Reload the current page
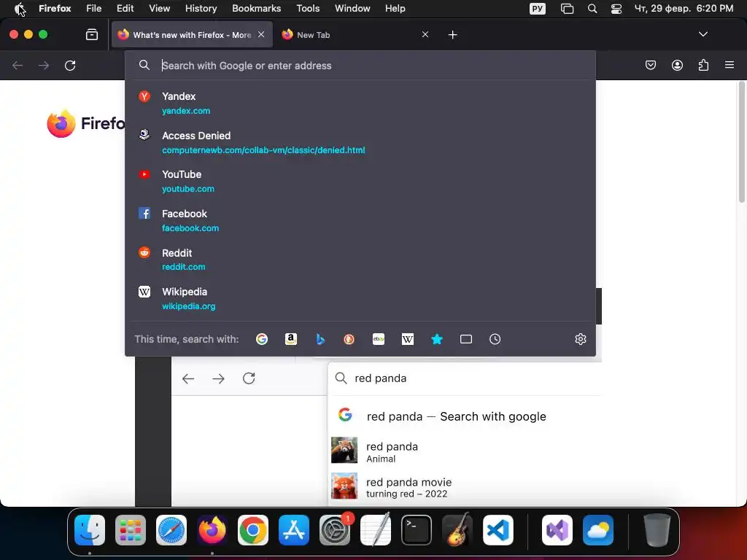 (x=70, y=65)
